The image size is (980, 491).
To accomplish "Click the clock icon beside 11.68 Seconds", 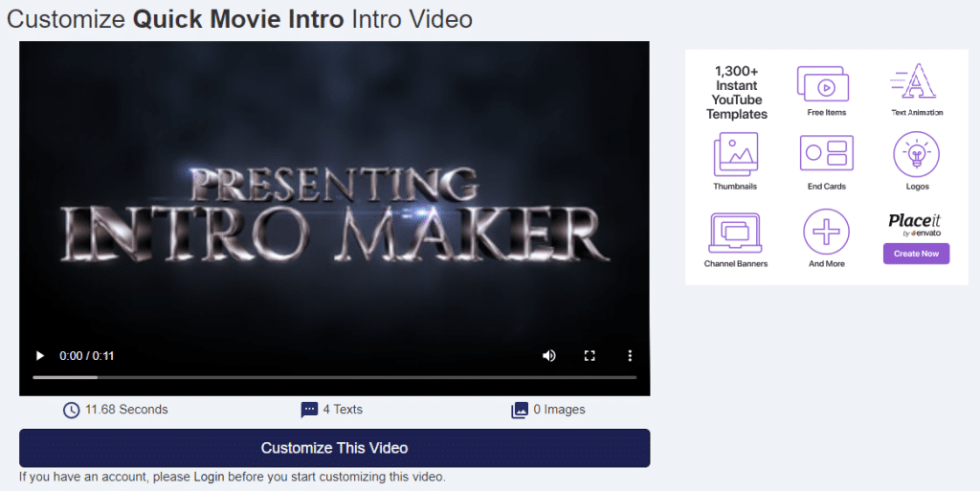I will coord(71,410).
